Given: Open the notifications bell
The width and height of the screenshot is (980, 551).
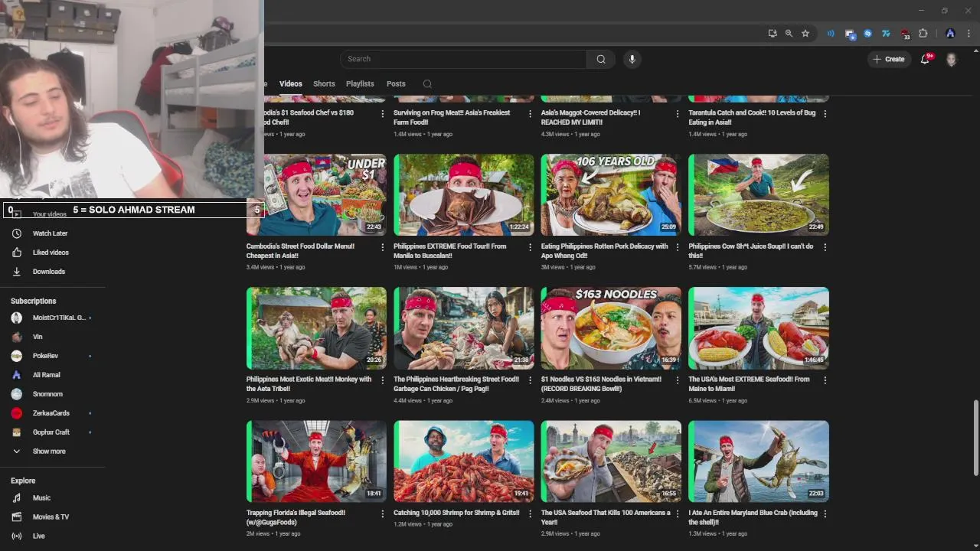Looking at the screenshot, I should (x=925, y=59).
